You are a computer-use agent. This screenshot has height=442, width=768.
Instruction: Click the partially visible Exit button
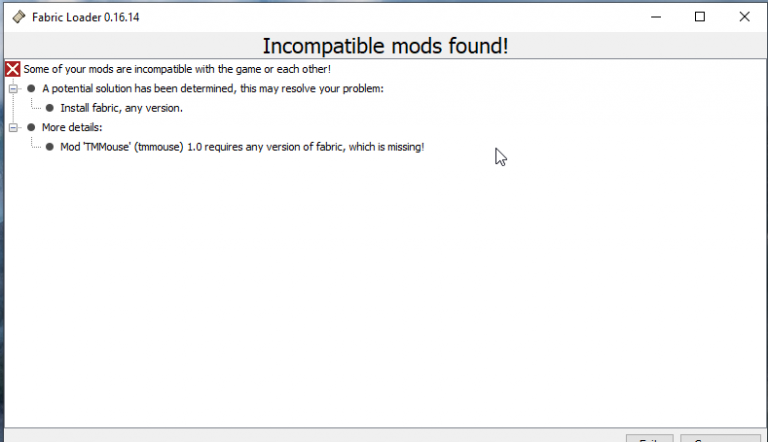tap(649, 438)
